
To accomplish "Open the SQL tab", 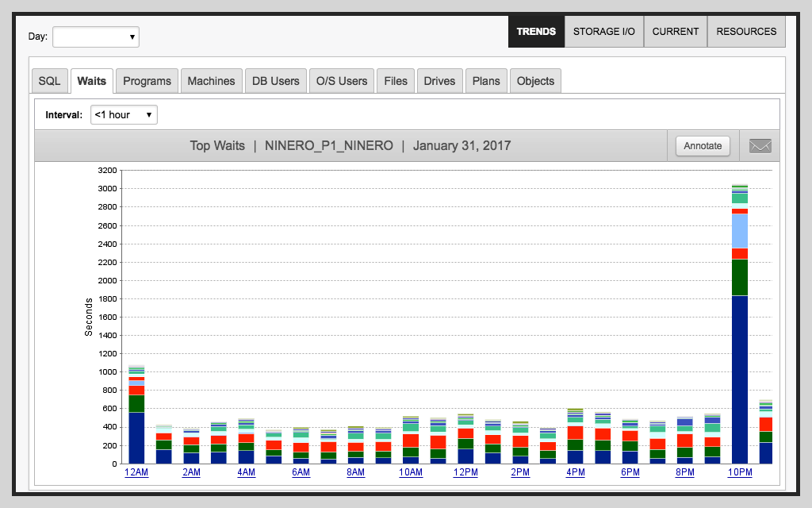I will pos(49,80).
